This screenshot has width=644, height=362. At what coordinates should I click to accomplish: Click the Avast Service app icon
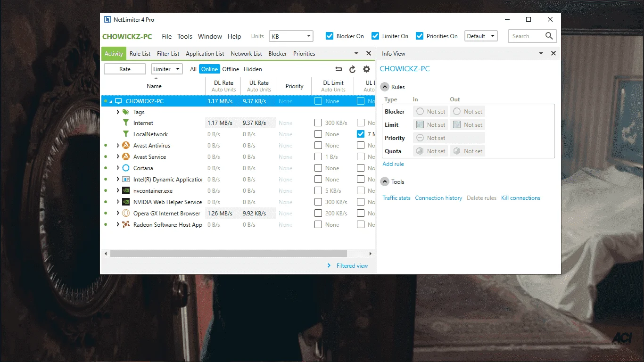coord(126,157)
